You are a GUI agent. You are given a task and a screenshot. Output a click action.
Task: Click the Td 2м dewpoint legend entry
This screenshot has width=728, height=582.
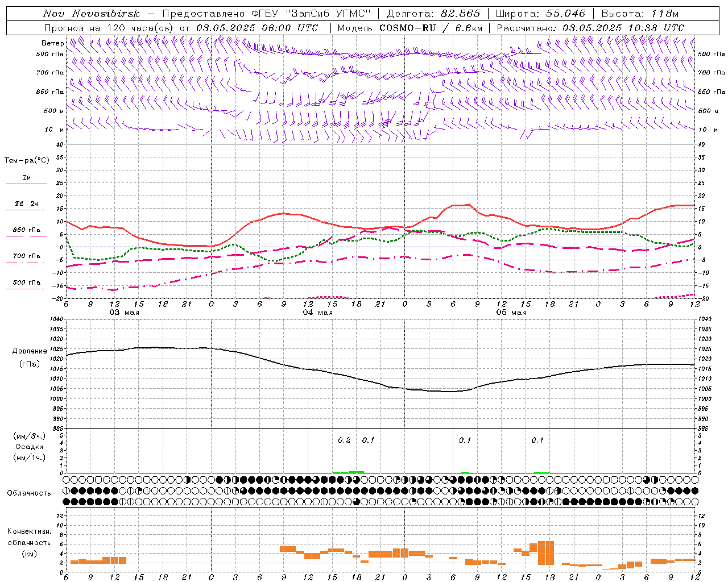[27, 203]
